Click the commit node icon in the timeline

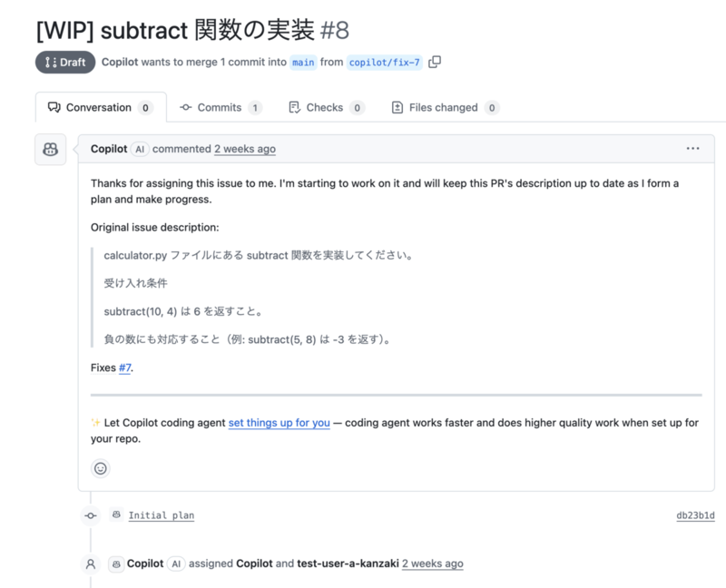90,514
